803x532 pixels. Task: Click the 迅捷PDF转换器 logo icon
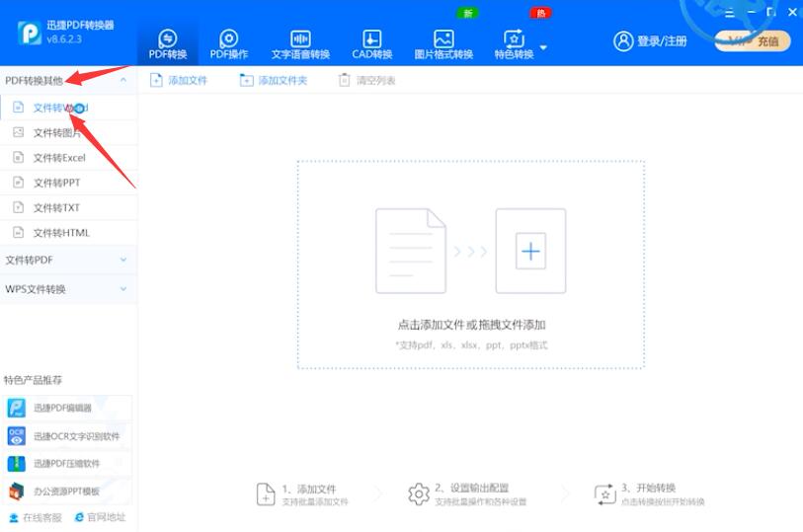pyautogui.click(x=30, y=33)
